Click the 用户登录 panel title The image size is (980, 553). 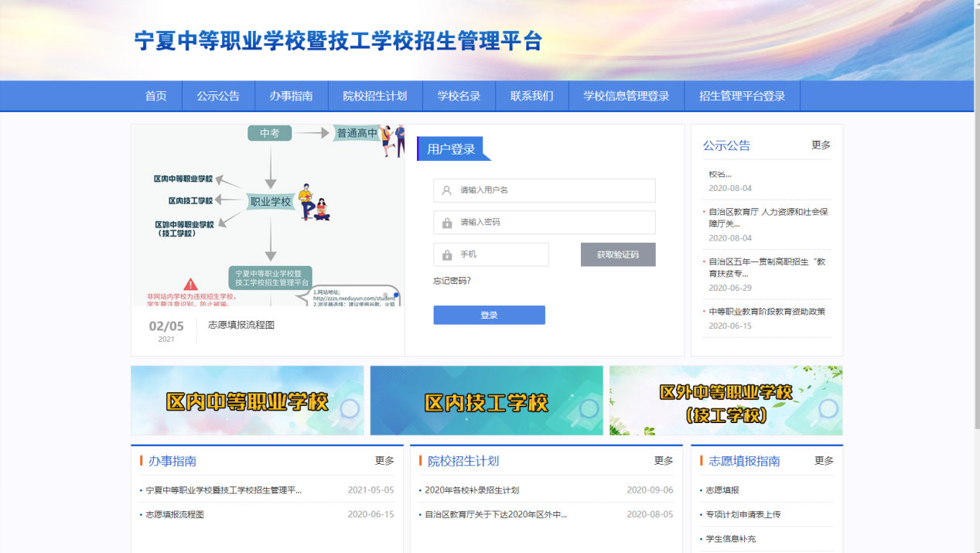(451, 149)
